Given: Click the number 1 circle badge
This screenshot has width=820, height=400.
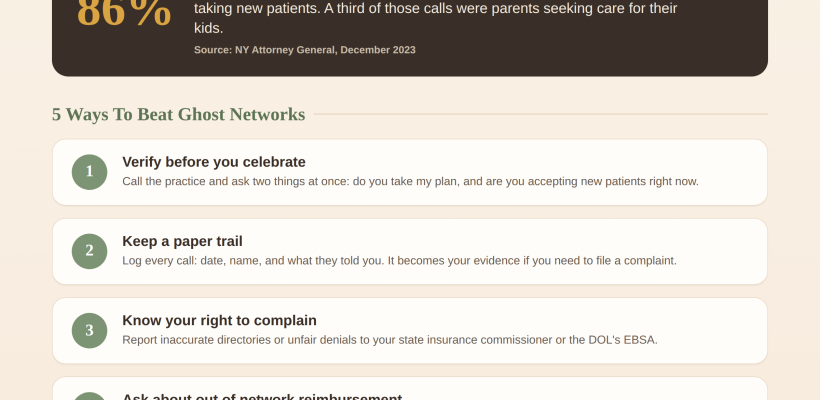Looking at the screenshot, I should click(x=89, y=172).
